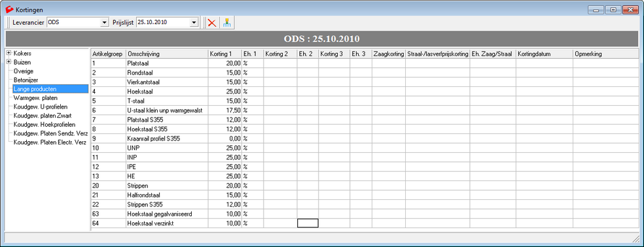The height and width of the screenshot is (247, 644).
Task: Click the UNP description cell
Action: click(167, 148)
